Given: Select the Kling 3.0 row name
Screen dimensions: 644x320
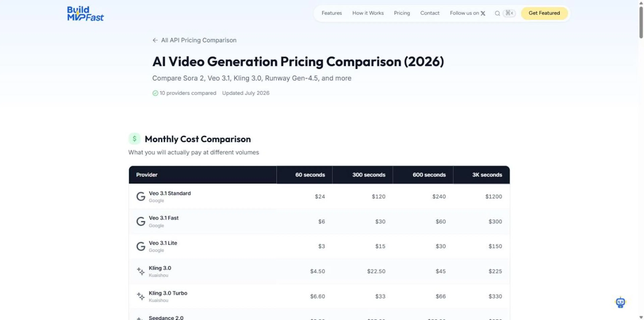Looking at the screenshot, I should click(160, 268).
